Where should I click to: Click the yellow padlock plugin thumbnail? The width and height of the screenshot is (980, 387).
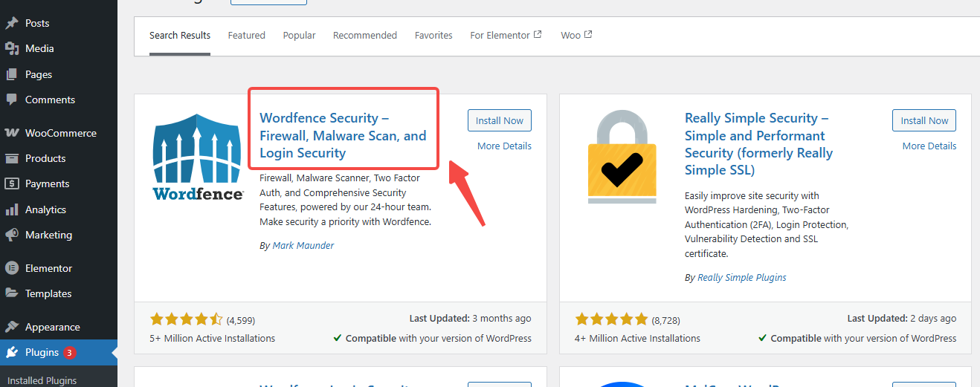coord(622,157)
